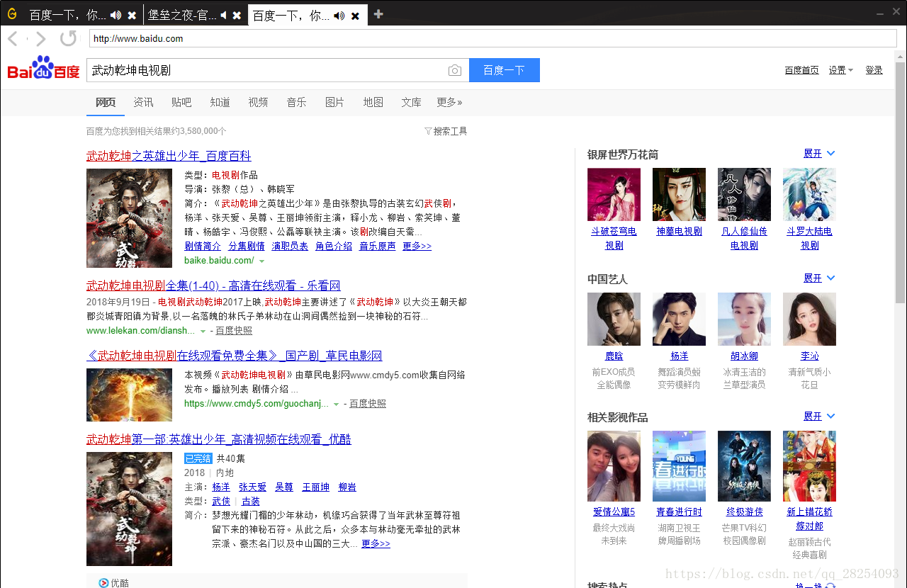Viewport: 907px width, 588px height.
Task: Mute the active Baidu tab's speaker icon
Action: point(339,15)
